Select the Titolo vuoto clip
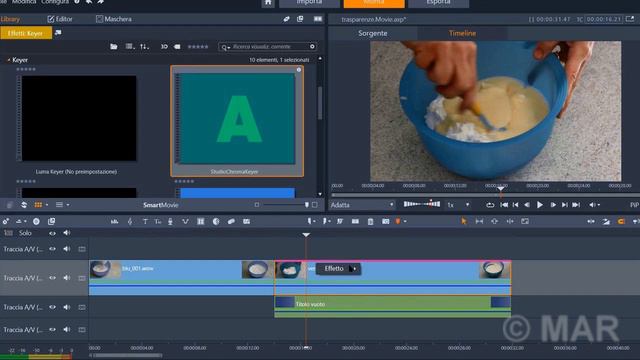 [x=392, y=307]
